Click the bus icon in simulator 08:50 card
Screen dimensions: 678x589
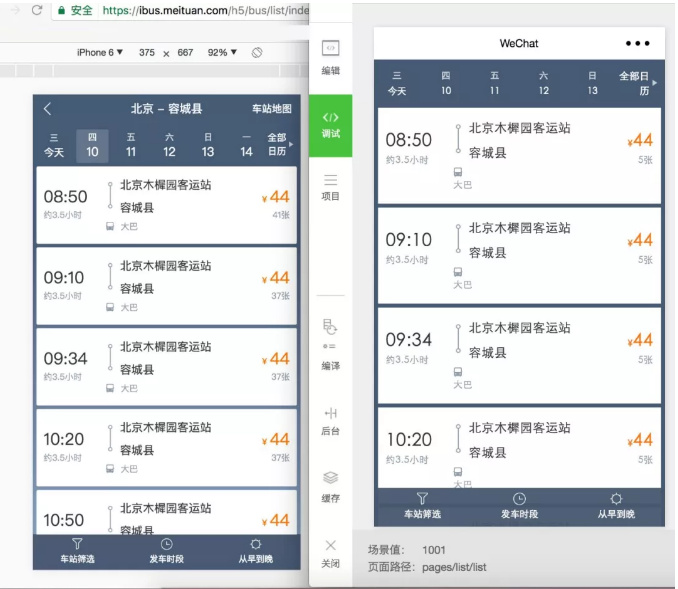458,172
